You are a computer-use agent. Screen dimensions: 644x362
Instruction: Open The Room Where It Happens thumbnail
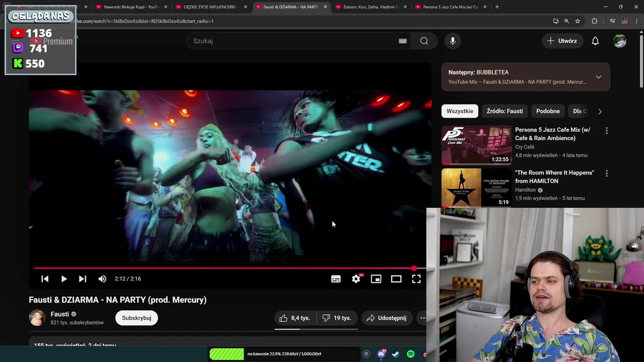pyautogui.click(x=476, y=188)
